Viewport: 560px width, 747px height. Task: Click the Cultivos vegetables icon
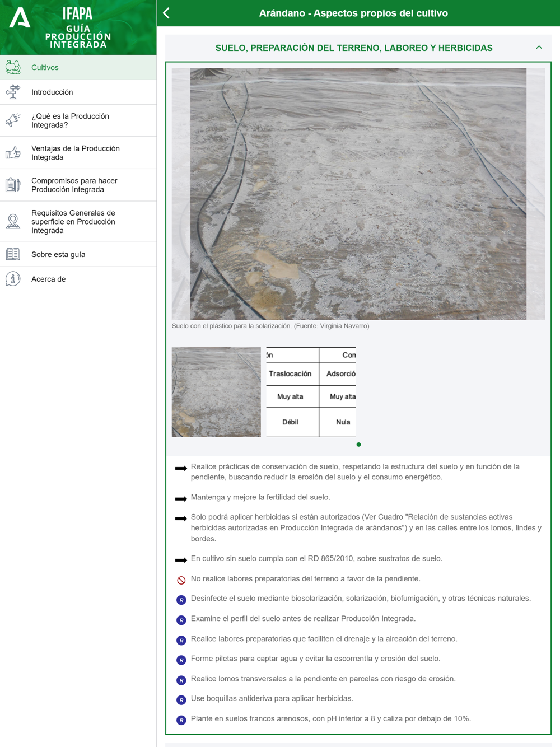(x=13, y=67)
